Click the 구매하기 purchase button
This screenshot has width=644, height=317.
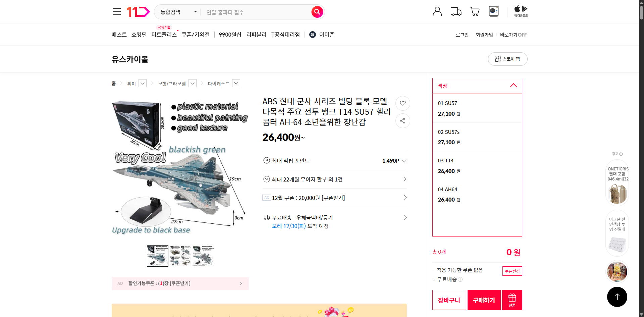(484, 300)
